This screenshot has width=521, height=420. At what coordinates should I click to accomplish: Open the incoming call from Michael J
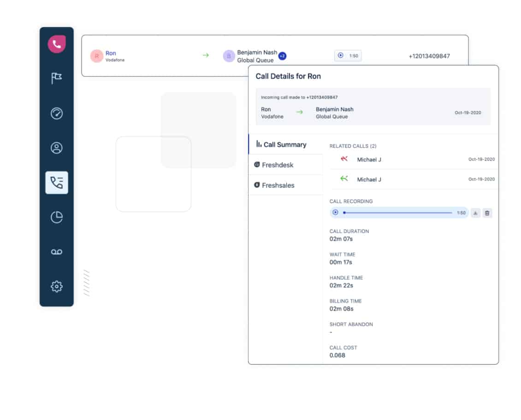[x=414, y=180]
